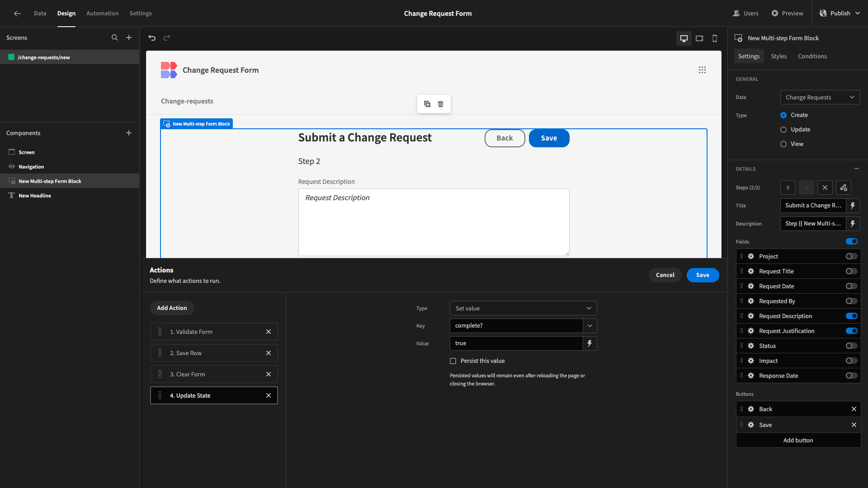
Task: Redo the last change
Action: [x=167, y=38]
